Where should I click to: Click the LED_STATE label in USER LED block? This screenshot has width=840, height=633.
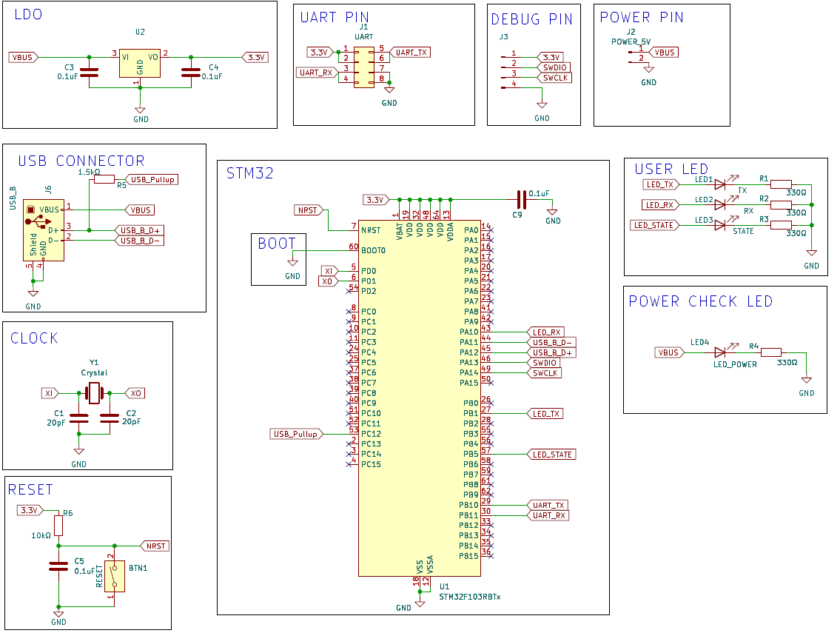655,225
